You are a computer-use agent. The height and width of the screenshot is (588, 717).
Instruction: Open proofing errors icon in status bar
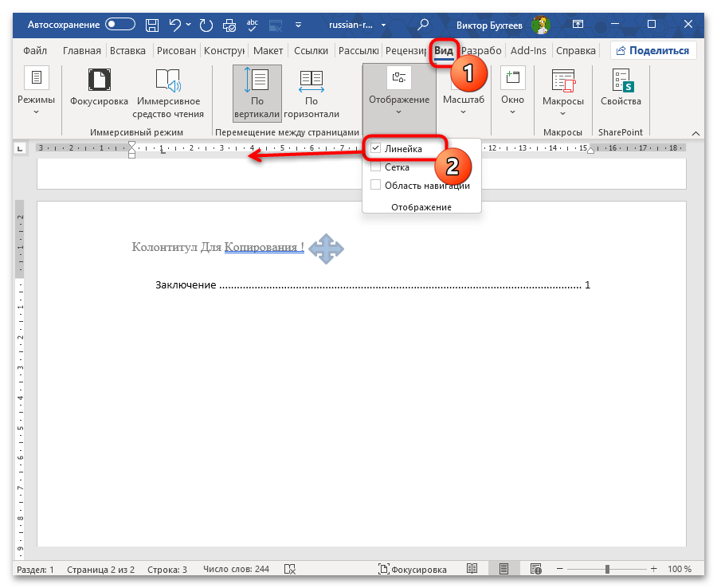click(x=290, y=569)
